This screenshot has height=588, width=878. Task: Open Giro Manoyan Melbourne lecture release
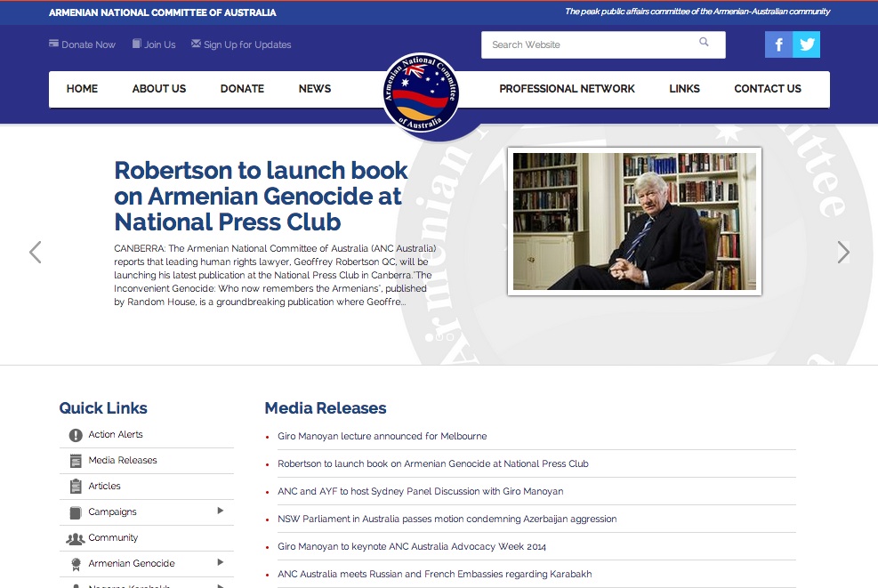383,436
